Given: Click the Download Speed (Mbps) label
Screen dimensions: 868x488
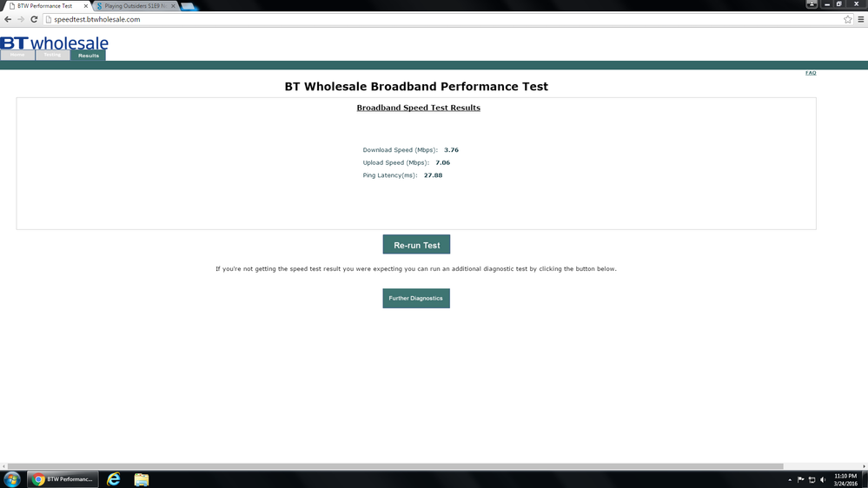Looking at the screenshot, I should point(401,150).
